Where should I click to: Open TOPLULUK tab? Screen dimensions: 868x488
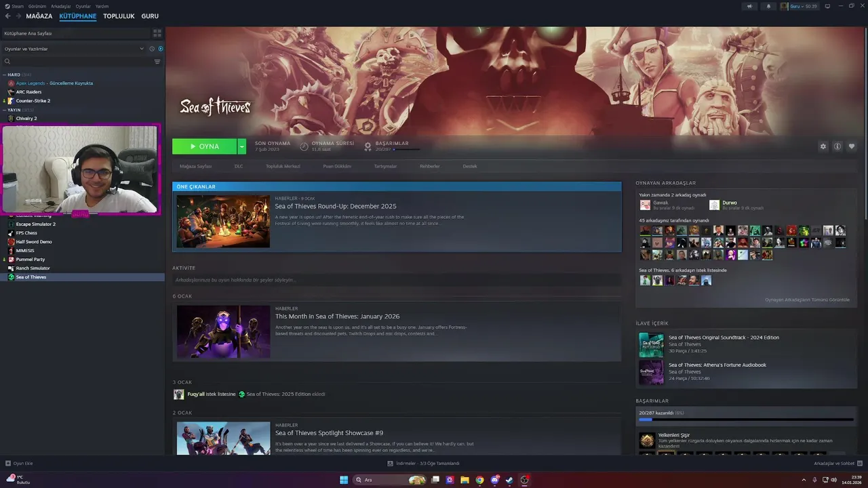click(119, 16)
